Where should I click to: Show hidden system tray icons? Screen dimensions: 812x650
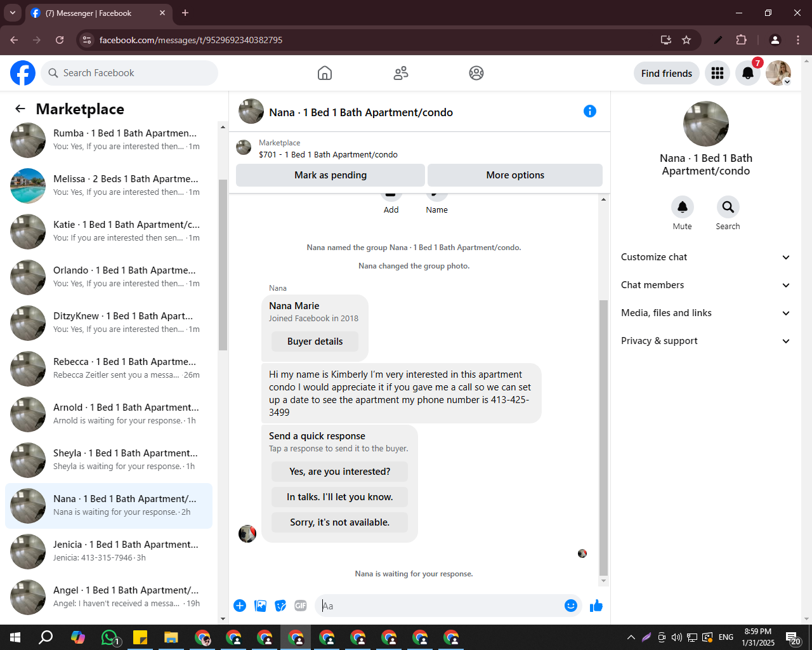(631, 637)
